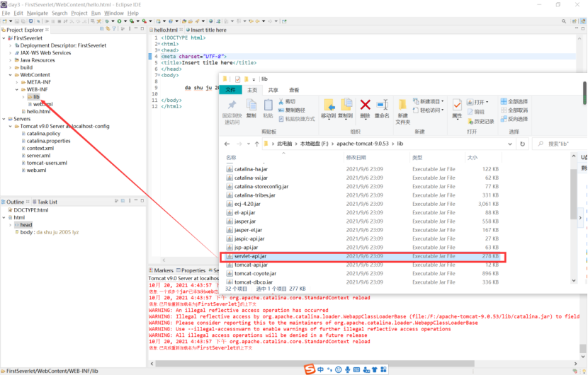This screenshot has height=375, width=588.
Task: Click the Rename (重命名) icon in the ribbon
Action: point(382,105)
